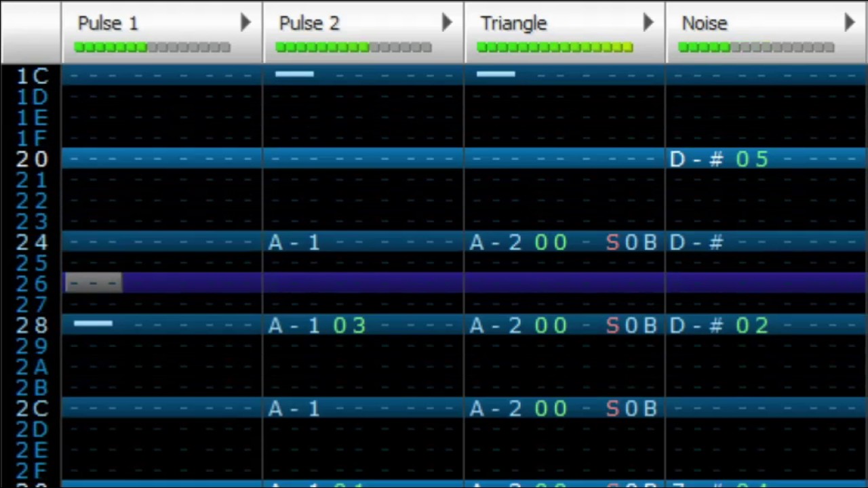Select row 2A number
Image resolution: width=868 pixels, height=488 pixels.
click(32, 367)
